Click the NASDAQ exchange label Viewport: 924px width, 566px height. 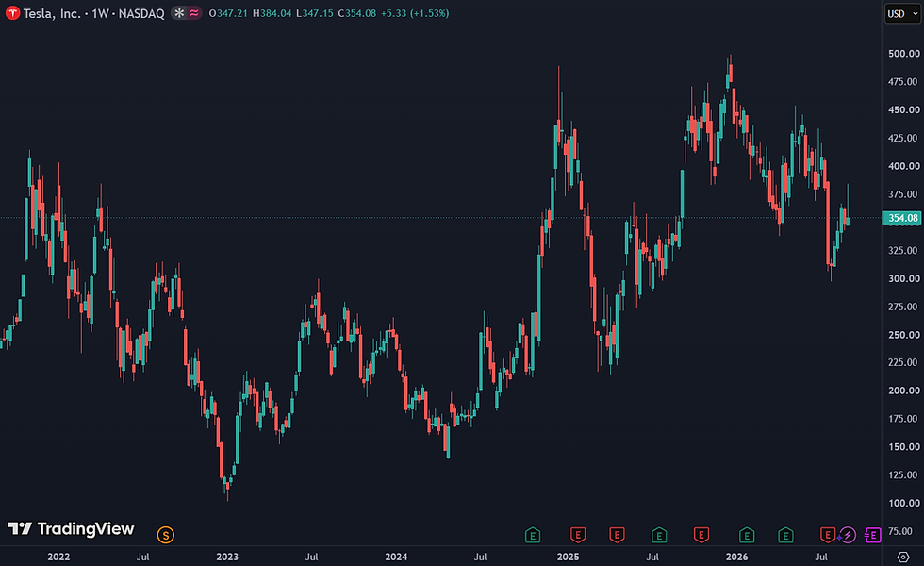(141, 13)
